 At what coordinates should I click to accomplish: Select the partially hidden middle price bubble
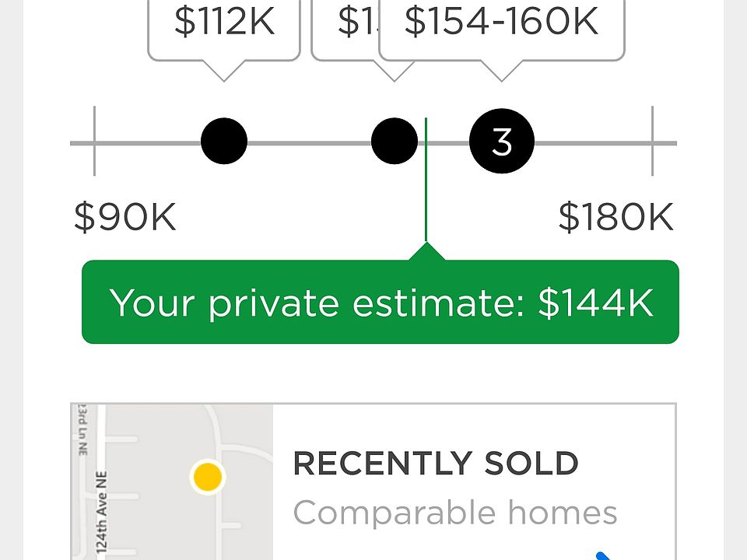345,30
